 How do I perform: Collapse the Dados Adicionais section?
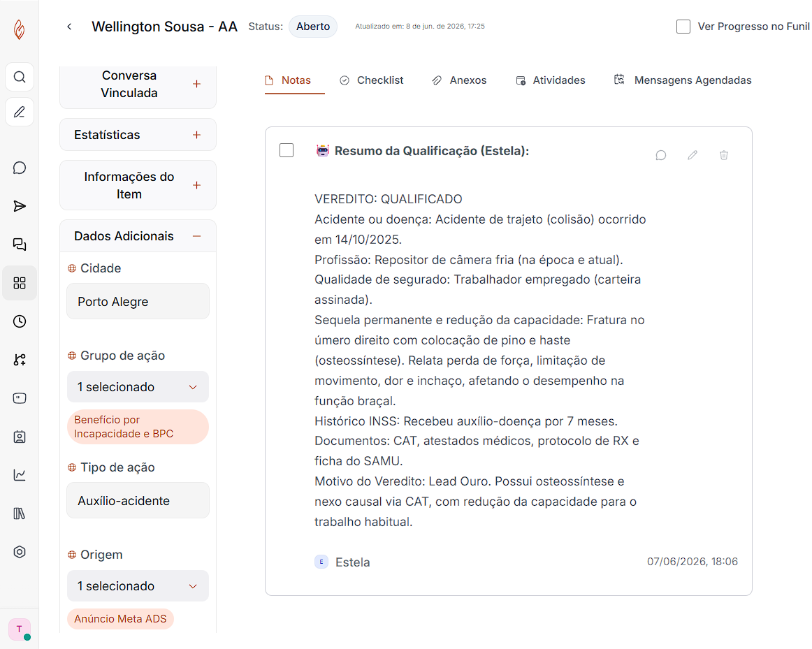point(197,236)
